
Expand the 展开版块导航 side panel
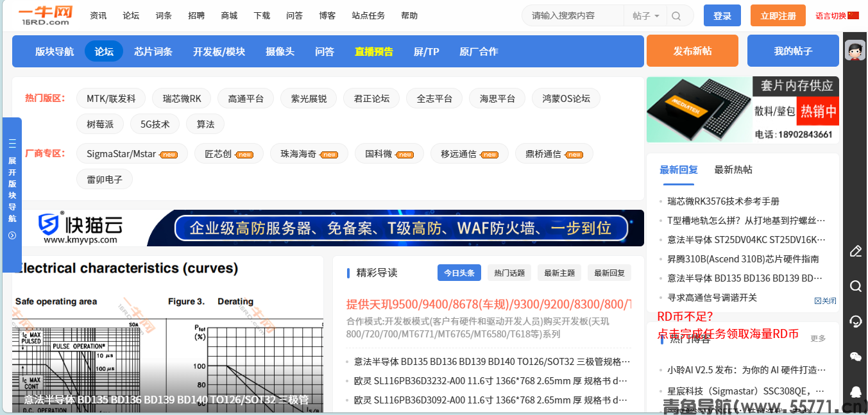click(x=12, y=195)
